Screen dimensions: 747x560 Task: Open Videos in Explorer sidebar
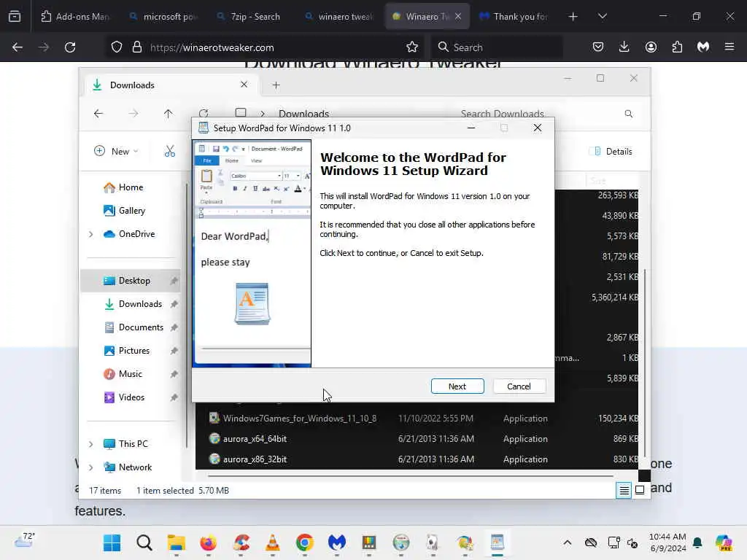click(131, 397)
